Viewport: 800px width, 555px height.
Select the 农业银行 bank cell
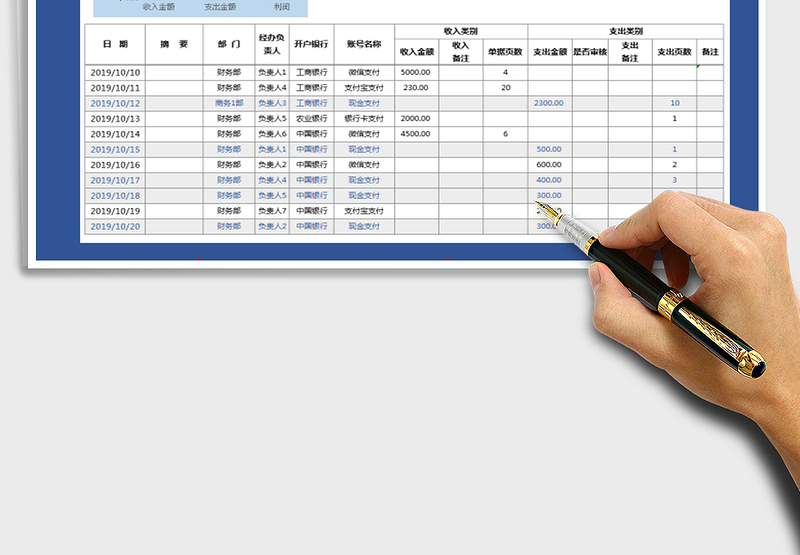(x=311, y=119)
